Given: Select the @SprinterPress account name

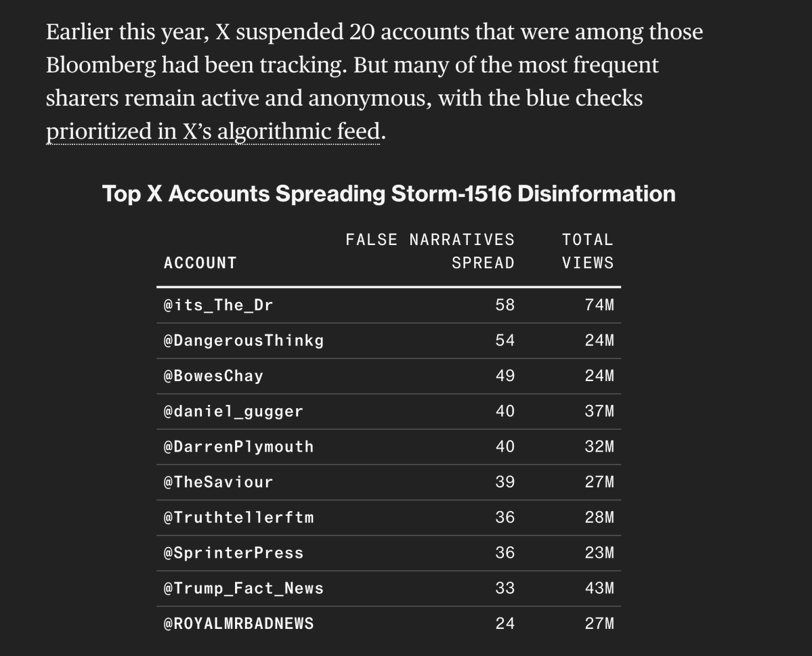Looking at the screenshot, I should pyautogui.click(x=234, y=553).
